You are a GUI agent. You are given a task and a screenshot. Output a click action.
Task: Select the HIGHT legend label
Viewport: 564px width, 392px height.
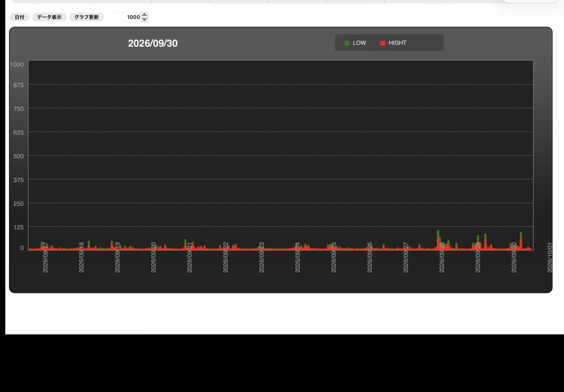(x=397, y=43)
